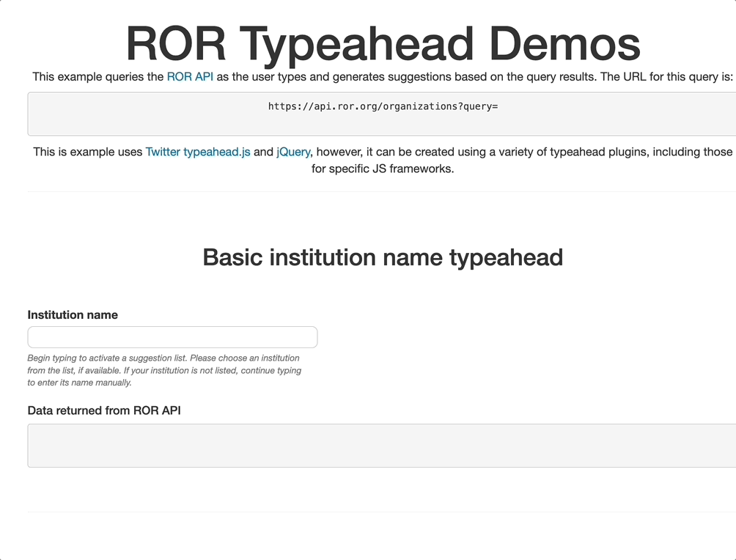Click the "Institution name" field label
This screenshot has width=736, height=560.
point(73,314)
